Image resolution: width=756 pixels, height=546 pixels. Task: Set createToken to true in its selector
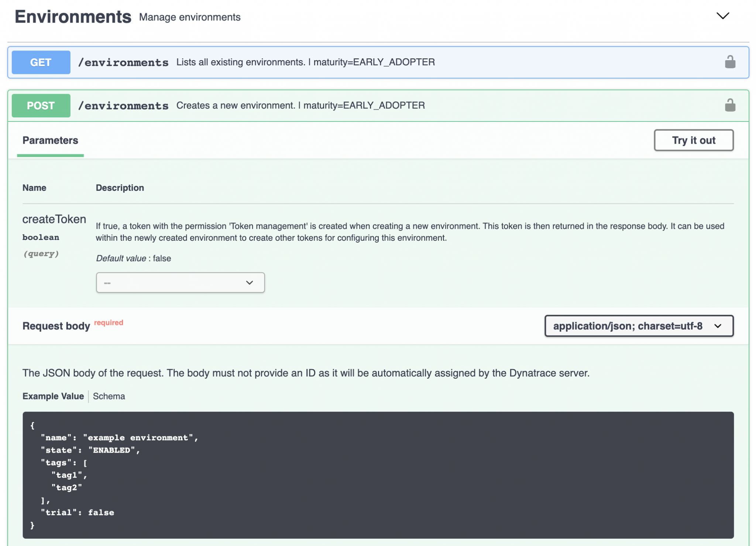click(x=180, y=282)
